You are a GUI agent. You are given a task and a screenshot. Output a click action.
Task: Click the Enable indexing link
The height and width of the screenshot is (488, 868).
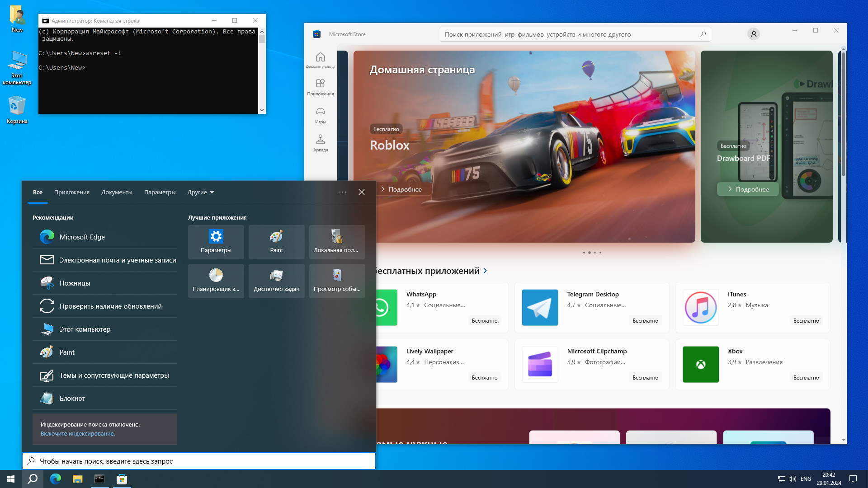[77, 433]
